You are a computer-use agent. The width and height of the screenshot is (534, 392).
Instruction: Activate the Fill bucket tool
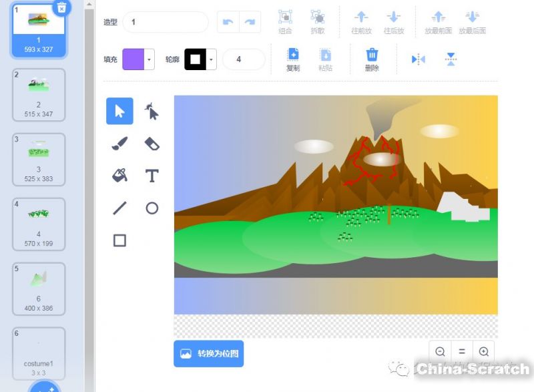tap(119, 176)
